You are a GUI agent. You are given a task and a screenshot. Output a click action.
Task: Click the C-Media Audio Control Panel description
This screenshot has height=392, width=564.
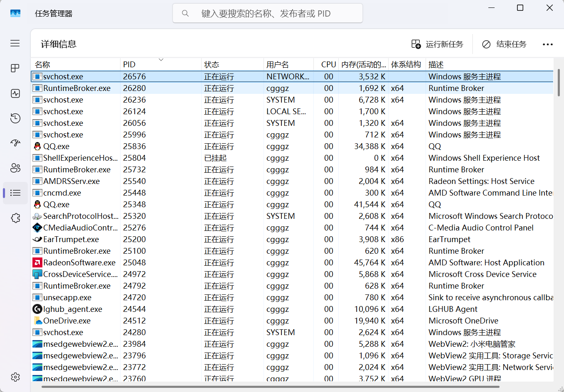(481, 228)
